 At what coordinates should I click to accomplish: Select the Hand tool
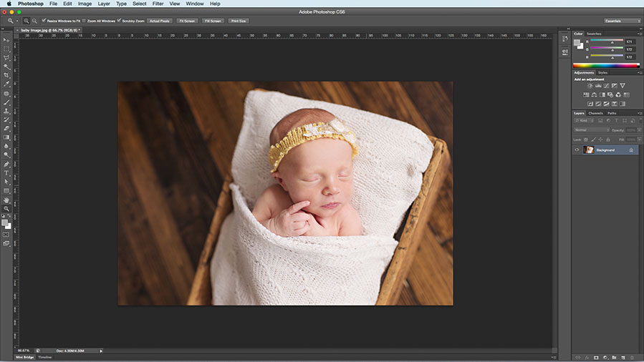6,200
